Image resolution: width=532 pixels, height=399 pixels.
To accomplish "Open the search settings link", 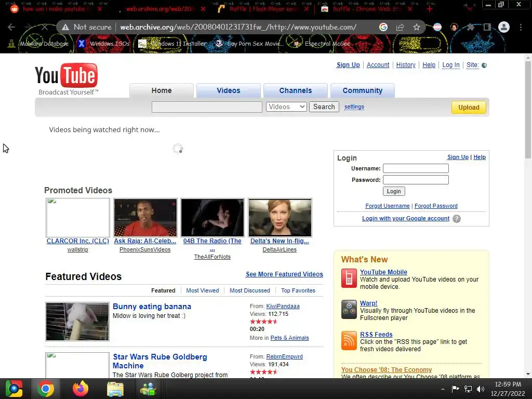I will [354, 107].
